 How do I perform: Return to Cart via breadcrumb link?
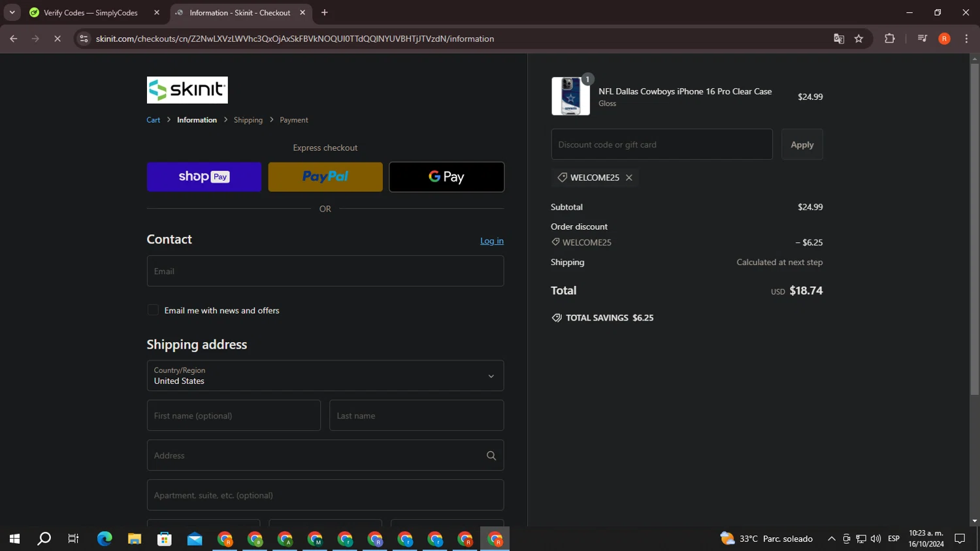click(154, 120)
